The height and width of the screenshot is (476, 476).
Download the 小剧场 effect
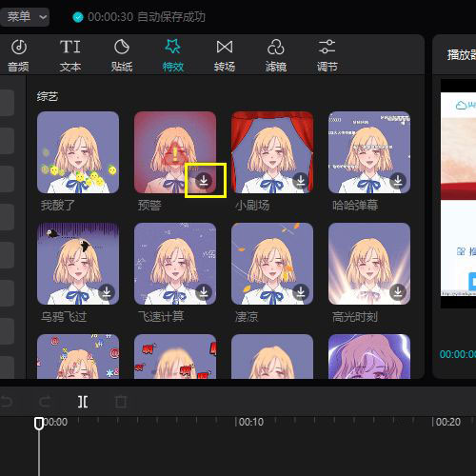click(x=301, y=181)
